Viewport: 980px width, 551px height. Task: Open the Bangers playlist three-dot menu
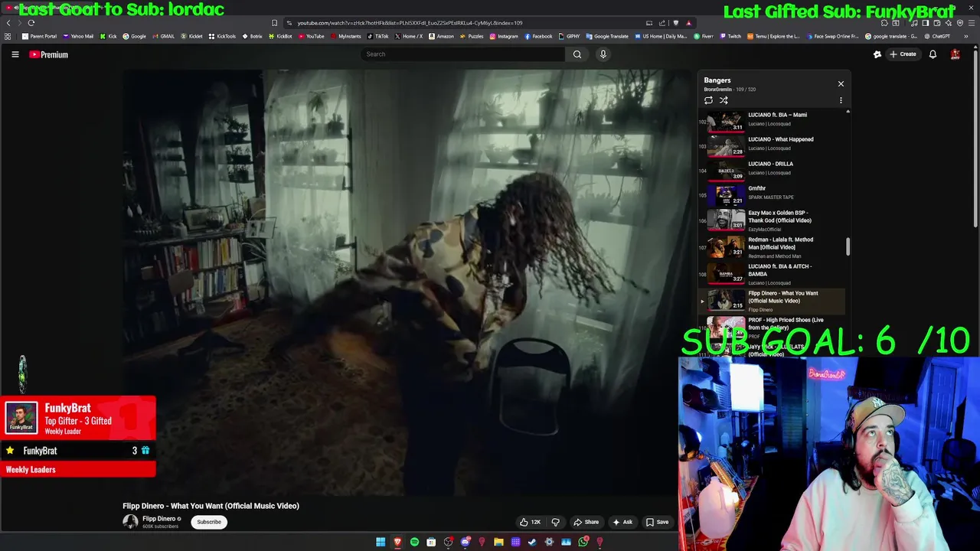pos(841,100)
